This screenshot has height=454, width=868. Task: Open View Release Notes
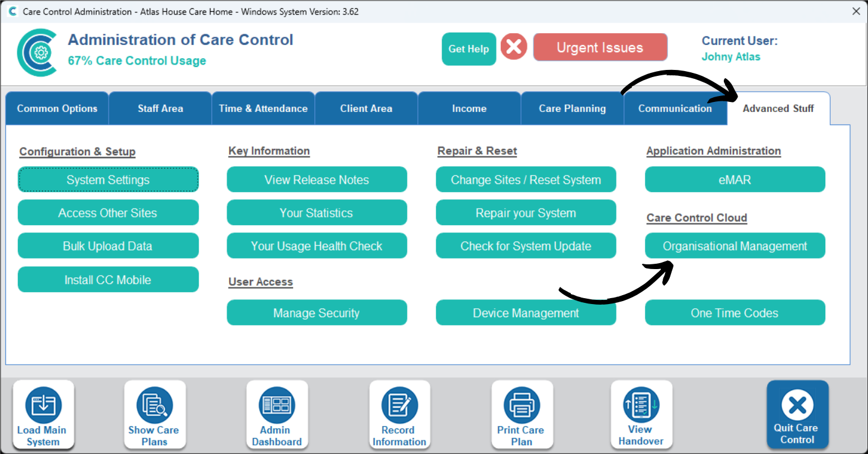(317, 180)
